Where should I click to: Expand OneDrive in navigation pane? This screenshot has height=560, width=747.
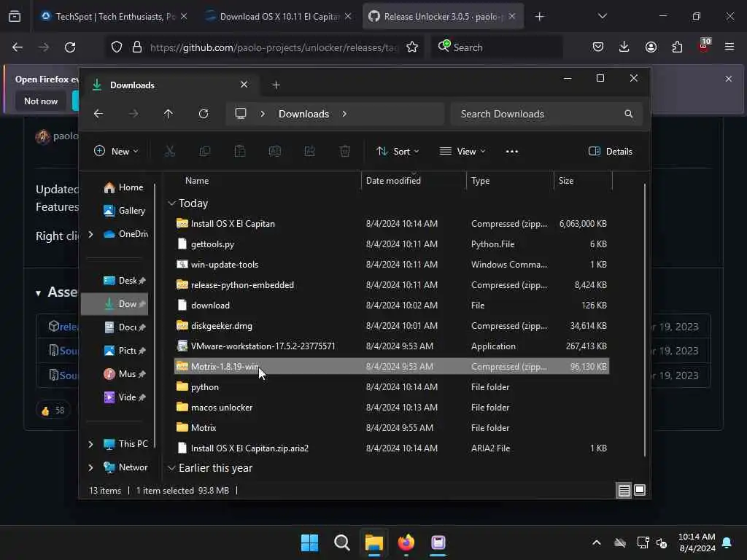[90, 234]
